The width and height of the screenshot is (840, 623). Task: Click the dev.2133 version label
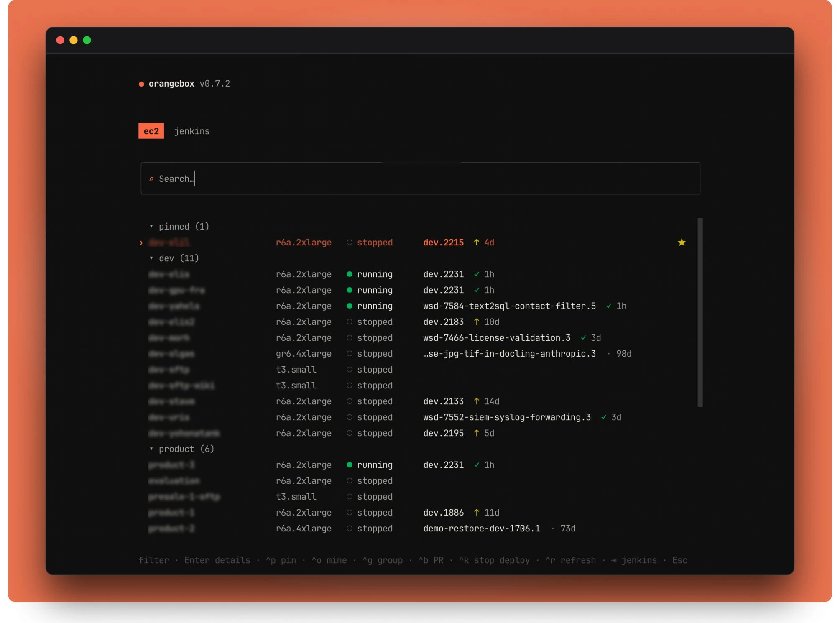tap(443, 401)
